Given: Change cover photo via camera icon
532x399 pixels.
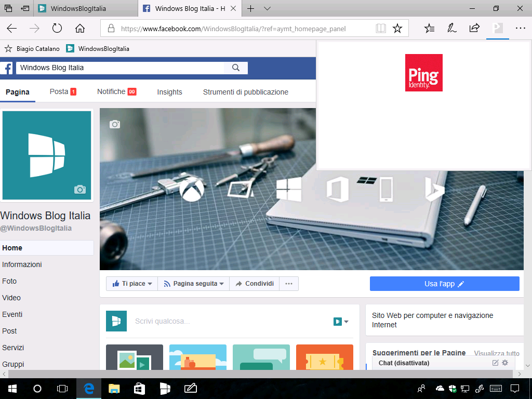Looking at the screenshot, I should pos(115,124).
